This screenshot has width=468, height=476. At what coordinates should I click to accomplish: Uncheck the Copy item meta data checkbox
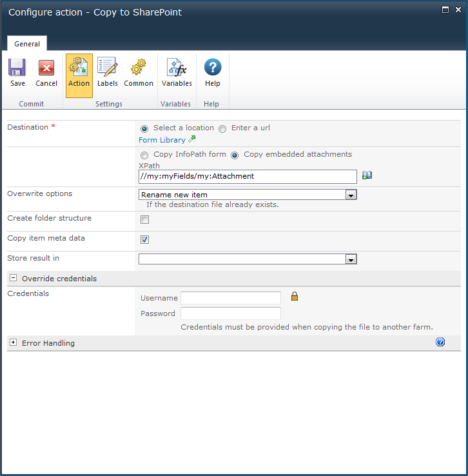click(144, 239)
